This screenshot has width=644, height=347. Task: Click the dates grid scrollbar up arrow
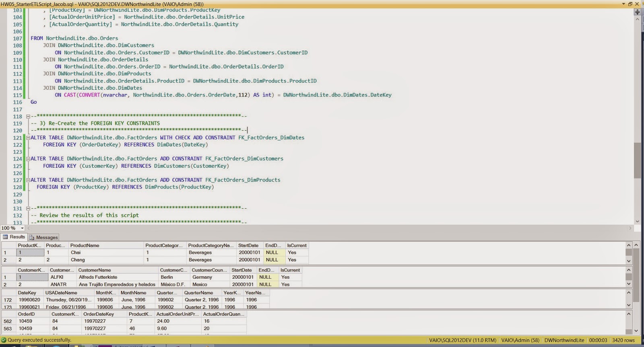pyautogui.click(x=629, y=293)
